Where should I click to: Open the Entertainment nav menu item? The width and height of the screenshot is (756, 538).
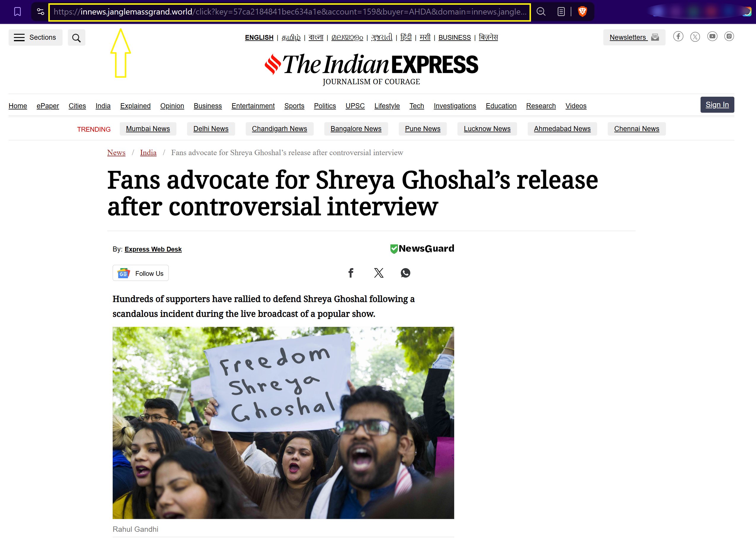point(253,106)
